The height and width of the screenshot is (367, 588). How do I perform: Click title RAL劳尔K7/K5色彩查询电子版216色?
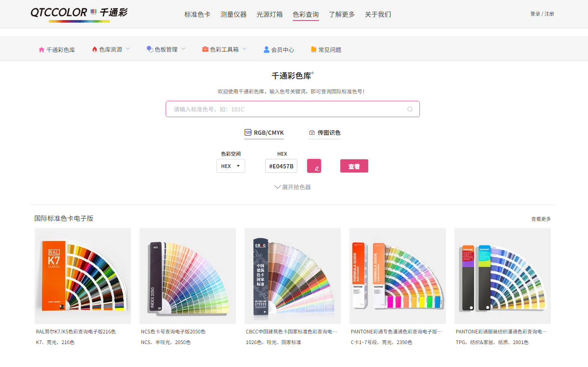click(x=76, y=332)
